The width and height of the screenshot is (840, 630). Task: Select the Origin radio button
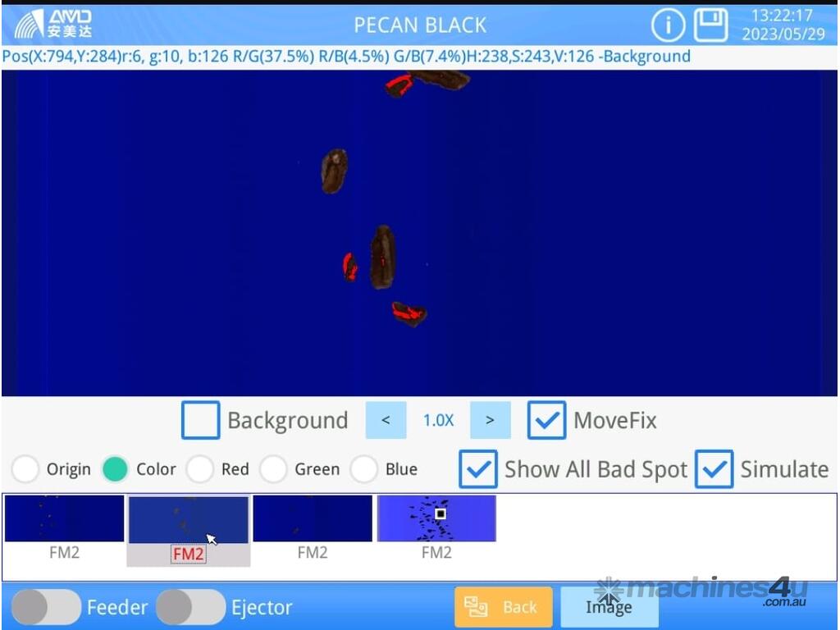tap(25, 469)
